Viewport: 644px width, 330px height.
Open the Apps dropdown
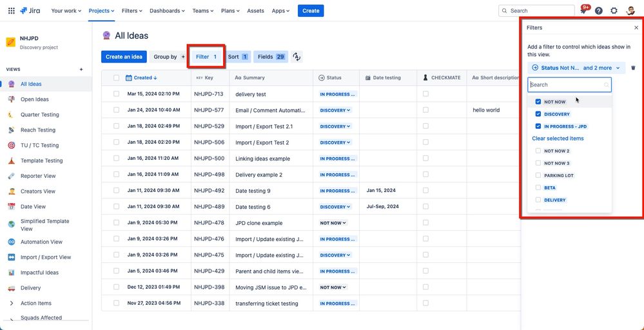[x=280, y=11]
